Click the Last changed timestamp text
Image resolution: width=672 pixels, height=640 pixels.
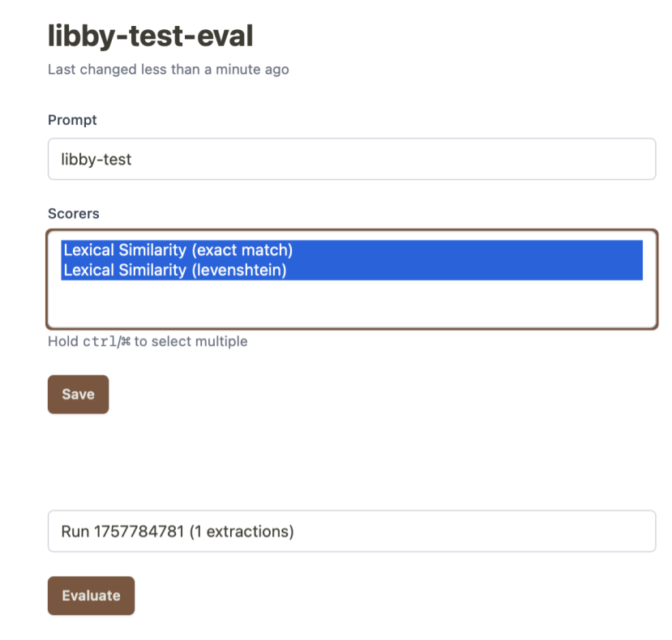[168, 70]
